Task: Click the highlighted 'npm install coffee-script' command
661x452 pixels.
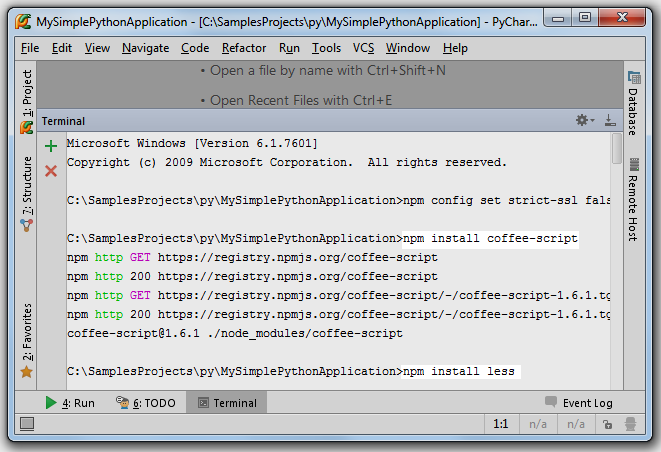Action: click(x=490, y=239)
